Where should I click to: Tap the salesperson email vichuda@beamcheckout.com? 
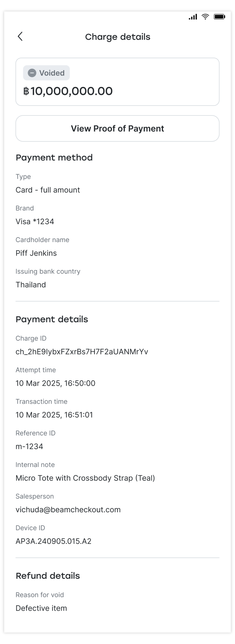coord(68,510)
